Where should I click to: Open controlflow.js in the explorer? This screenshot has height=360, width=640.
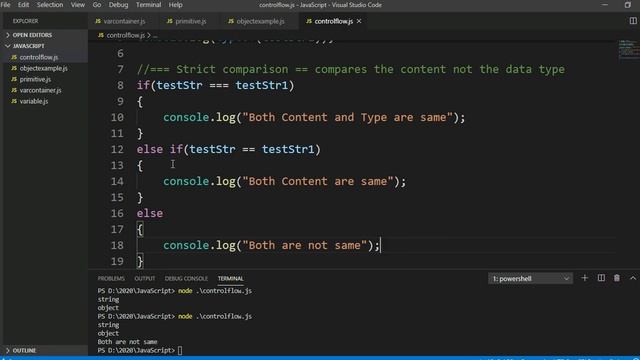[x=39, y=58]
